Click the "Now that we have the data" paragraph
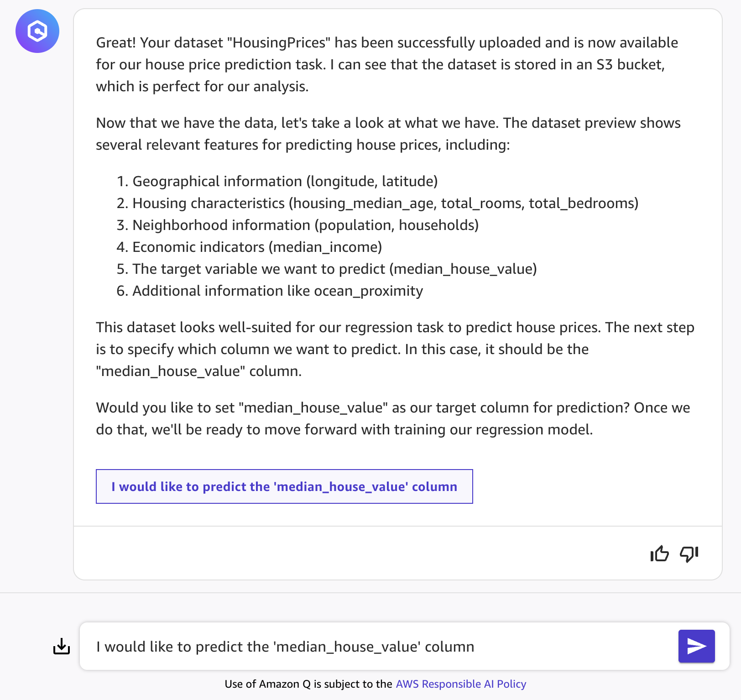 pos(388,134)
